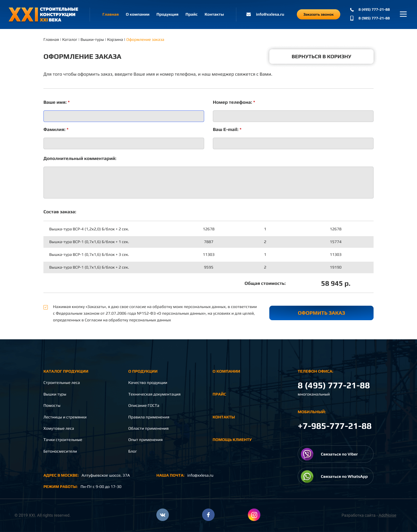Viewport: 417px width, 532px height.
Task: Open Хомутовые леса footer link
Action: tap(59, 429)
